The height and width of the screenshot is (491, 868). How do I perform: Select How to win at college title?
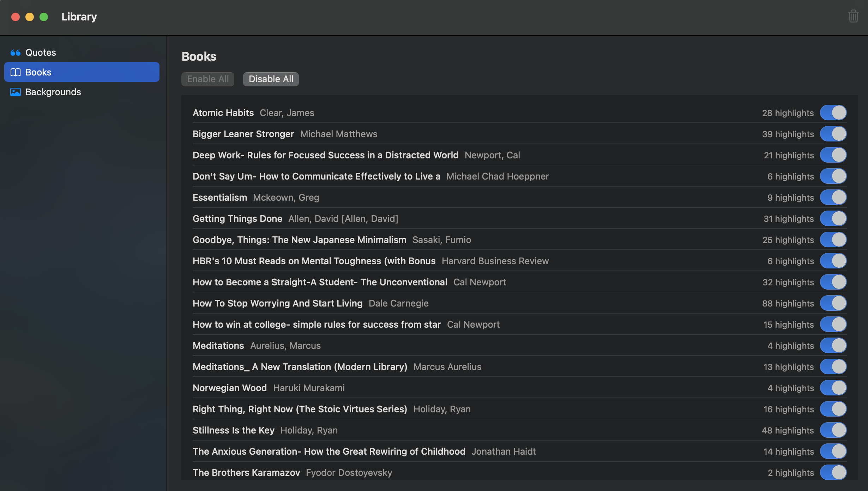[317, 325]
